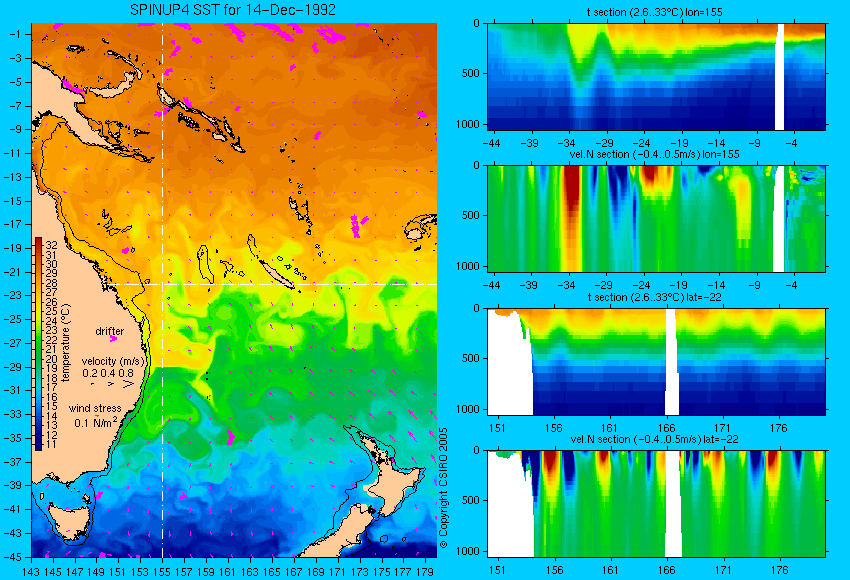
Task: Pick the dark red 32°C colorbar segment
Action: [x=38, y=242]
